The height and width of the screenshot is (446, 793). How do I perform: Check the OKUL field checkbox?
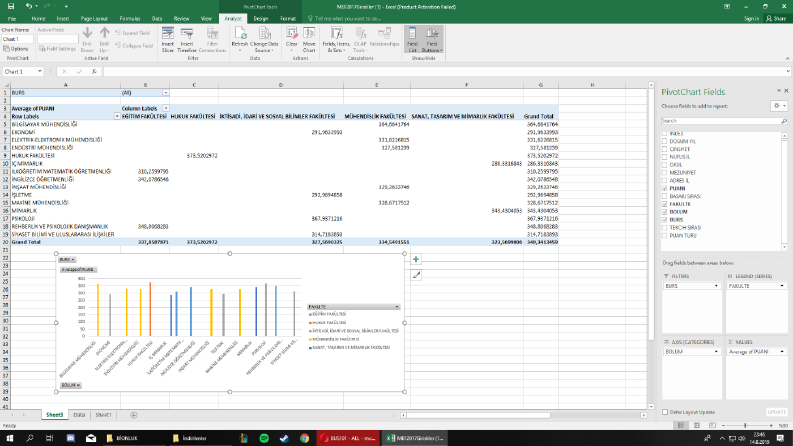pos(665,165)
